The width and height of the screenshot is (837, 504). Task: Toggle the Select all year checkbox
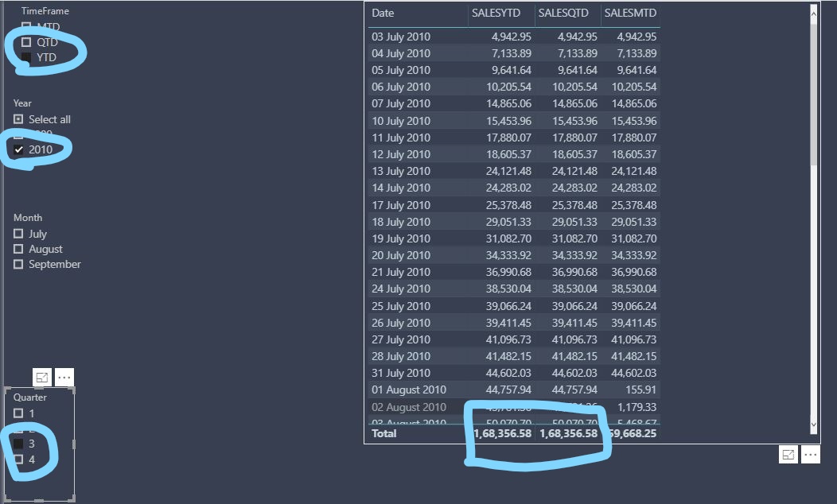[x=18, y=119]
